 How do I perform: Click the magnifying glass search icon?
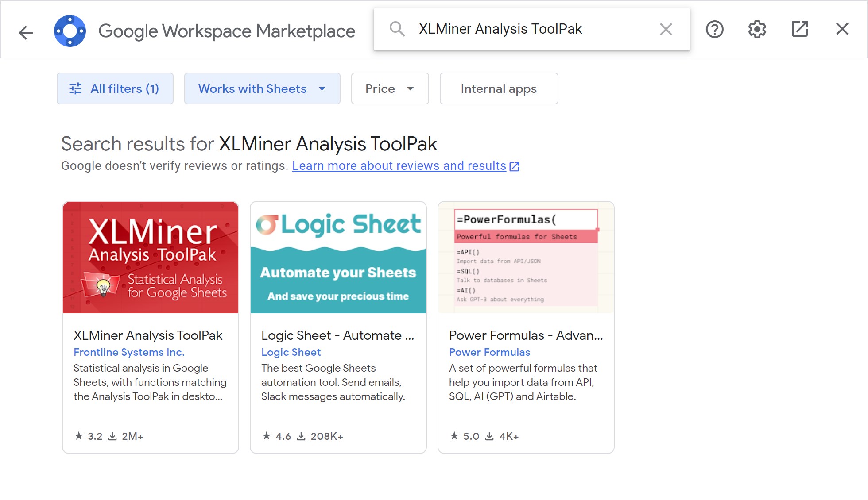click(x=397, y=29)
